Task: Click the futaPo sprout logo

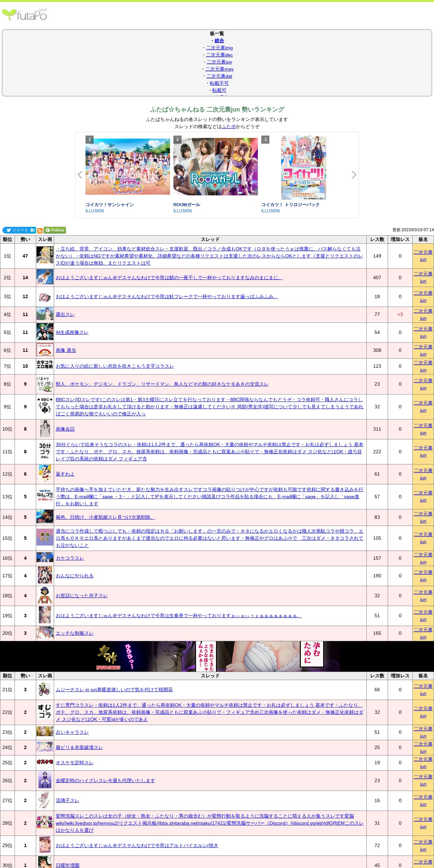Action: 24,15
